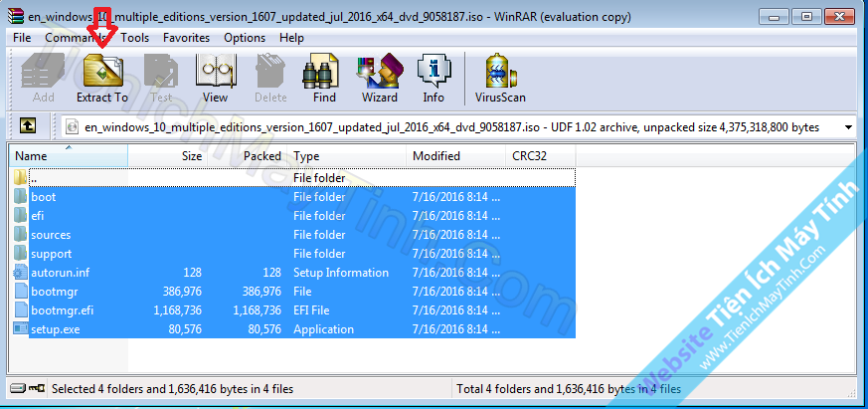Go up one folder level button
The width and height of the screenshot is (868, 409).
click(x=28, y=126)
